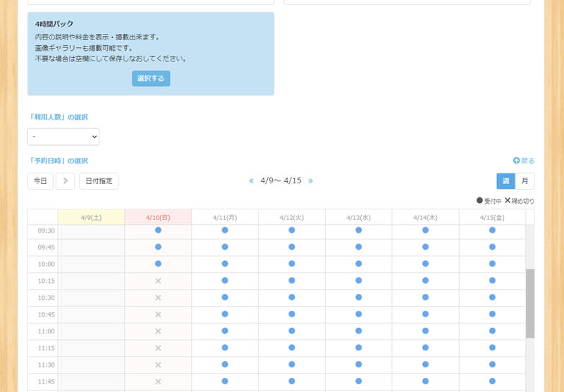Select the 11:00 slot on 4/13(水)
This screenshot has height=392, width=564.
click(358, 331)
